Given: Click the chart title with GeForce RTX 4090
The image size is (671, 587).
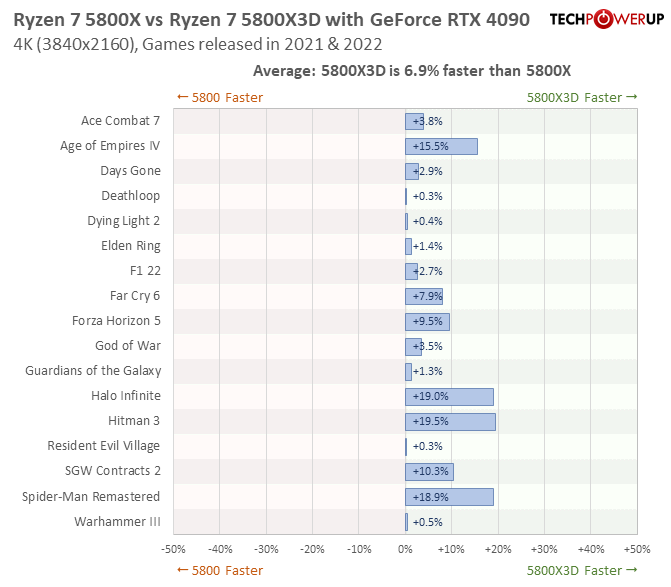Looking at the screenshot, I should coord(271,20).
